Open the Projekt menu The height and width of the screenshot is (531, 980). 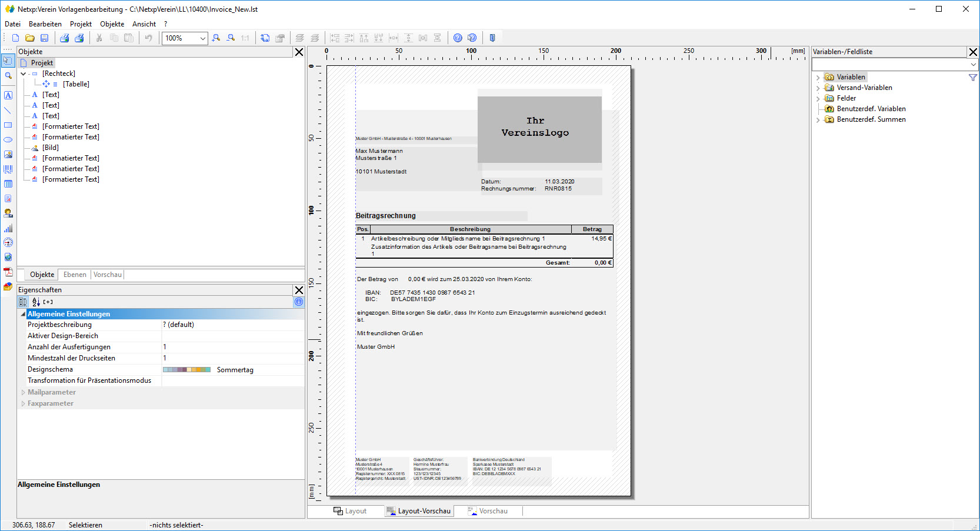tap(81, 24)
